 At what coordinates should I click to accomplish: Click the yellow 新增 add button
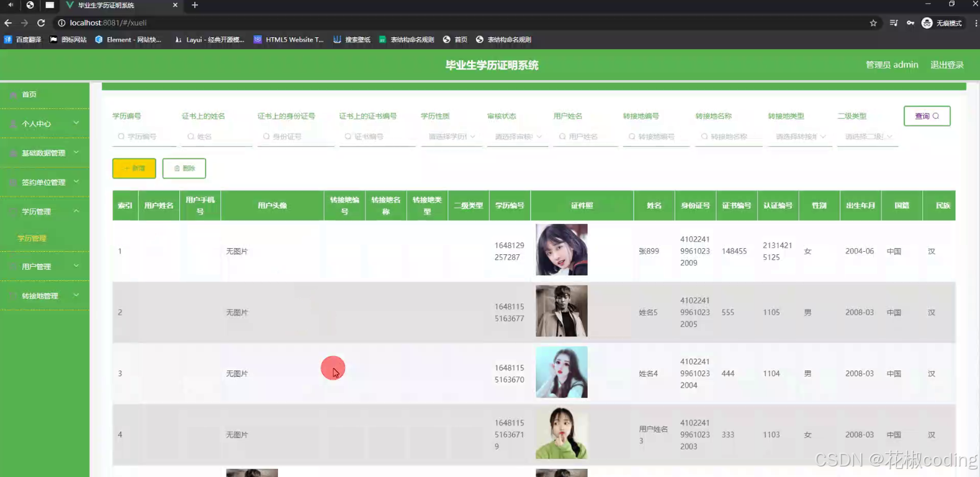click(x=134, y=168)
